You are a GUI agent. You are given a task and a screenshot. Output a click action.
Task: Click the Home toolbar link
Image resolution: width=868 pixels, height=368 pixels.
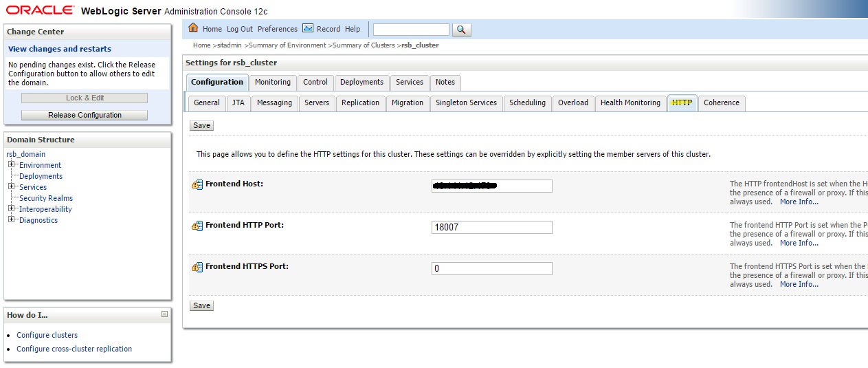point(212,29)
